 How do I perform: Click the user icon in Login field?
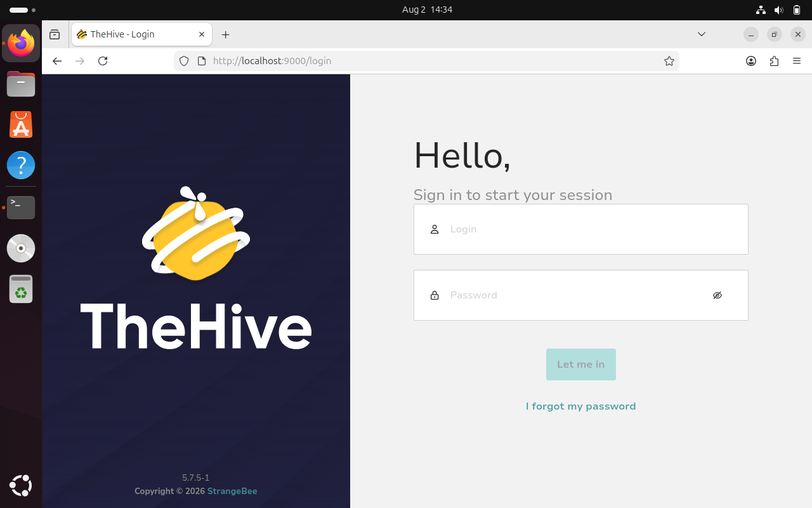435,229
